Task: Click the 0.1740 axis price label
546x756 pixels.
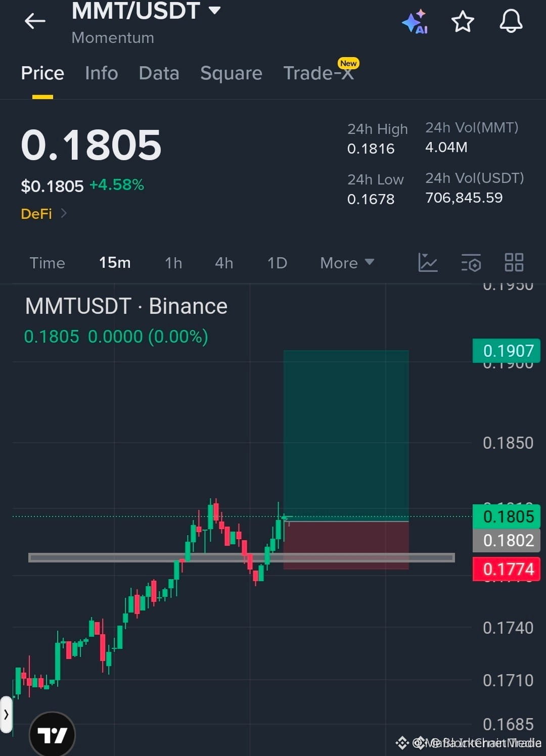Action: click(508, 628)
